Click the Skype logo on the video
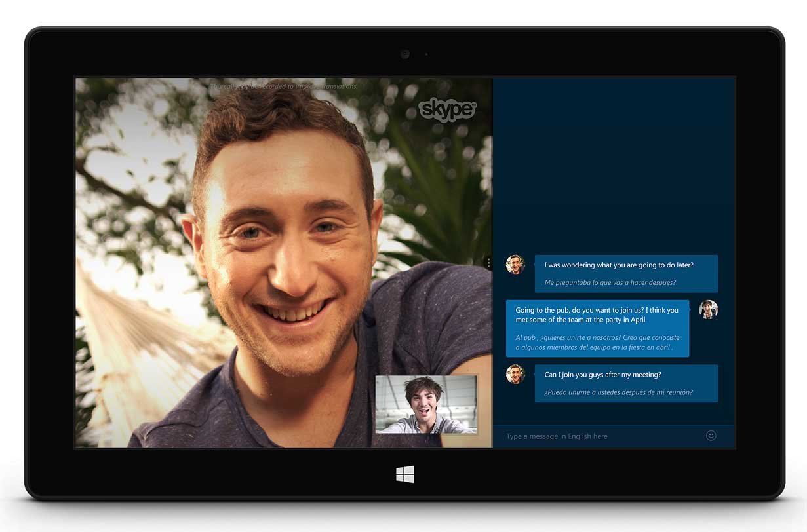The image size is (807, 532). (x=447, y=109)
